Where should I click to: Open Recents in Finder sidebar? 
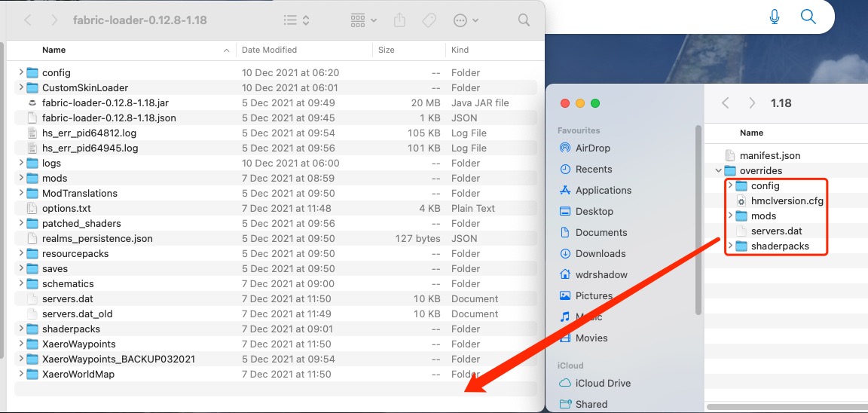coord(594,169)
